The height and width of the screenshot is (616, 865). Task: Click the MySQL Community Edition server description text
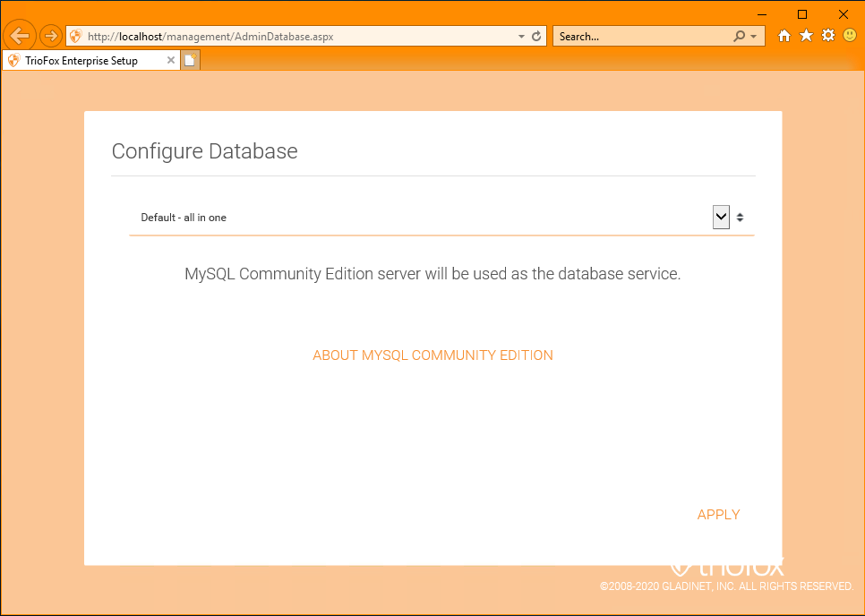pos(432,274)
